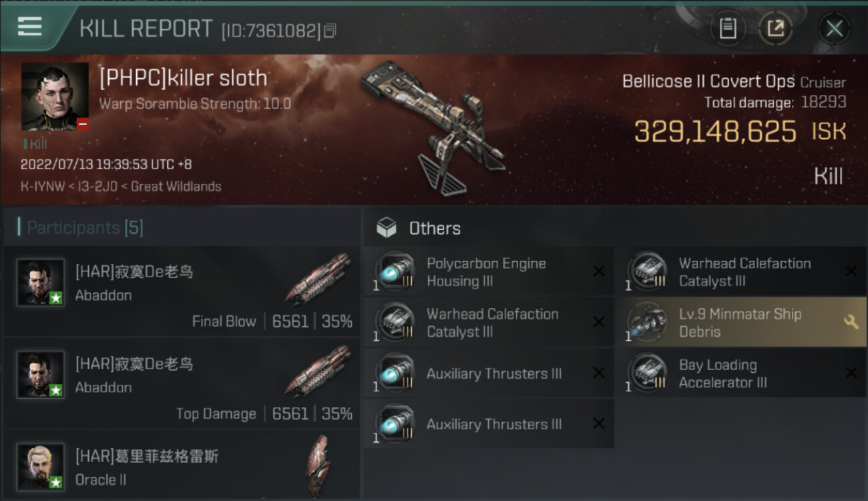Select the second Auxiliary Thrusters III row
Image resolution: width=868 pixels, height=501 pixels.
[x=489, y=424]
